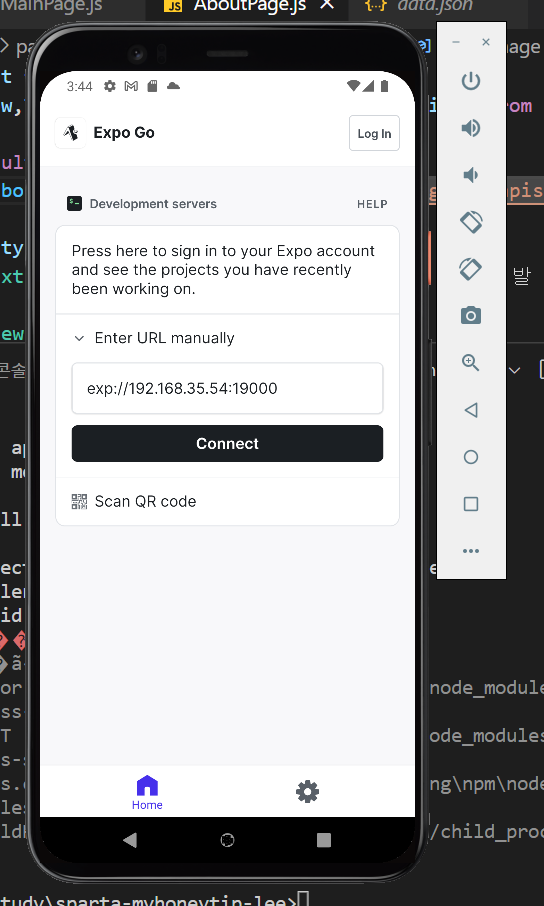Tap the status bar settings gear icon
The width and height of the screenshot is (544, 906).
click(110, 86)
